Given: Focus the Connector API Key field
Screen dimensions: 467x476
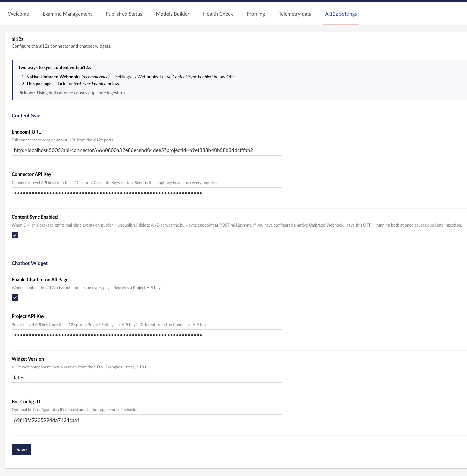Looking at the screenshot, I should [x=147, y=193].
